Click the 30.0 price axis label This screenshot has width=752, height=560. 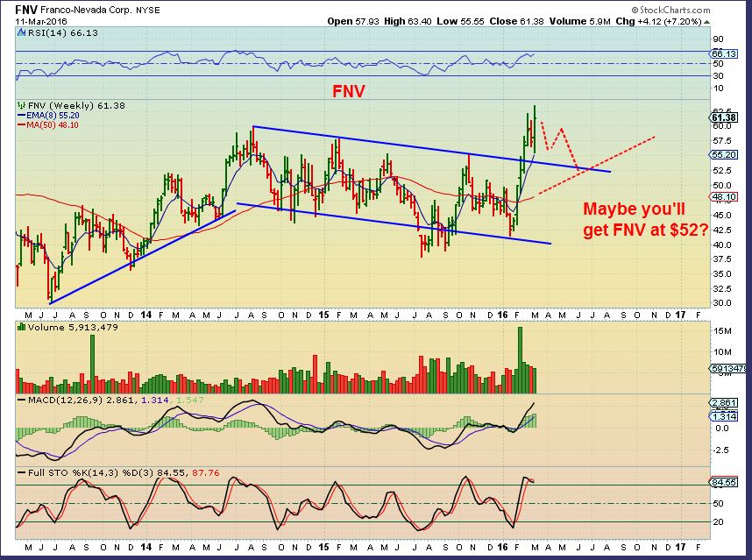[722, 303]
